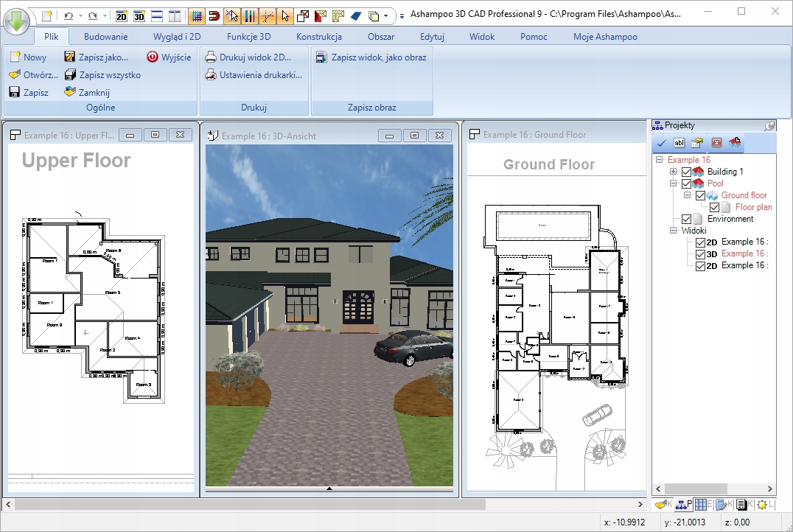This screenshot has width=793, height=532.
Task: Expand the Building 1 tree node
Action: pyautogui.click(x=673, y=172)
